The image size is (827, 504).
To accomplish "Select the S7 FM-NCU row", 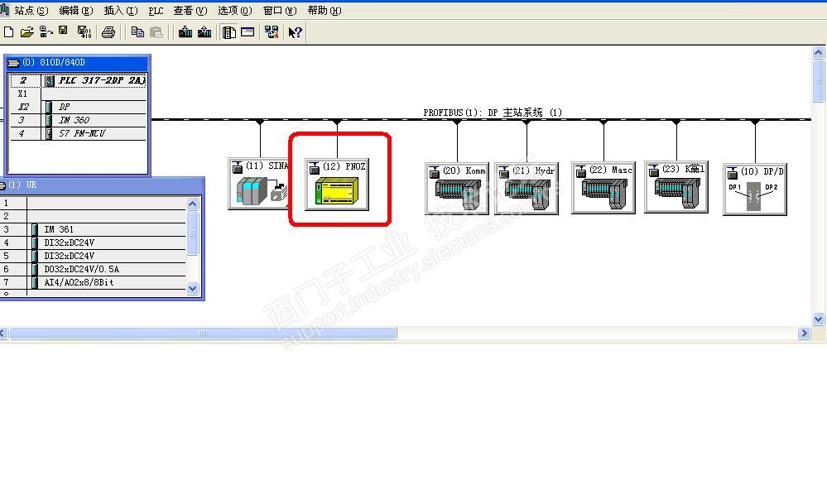I will point(78,133).
